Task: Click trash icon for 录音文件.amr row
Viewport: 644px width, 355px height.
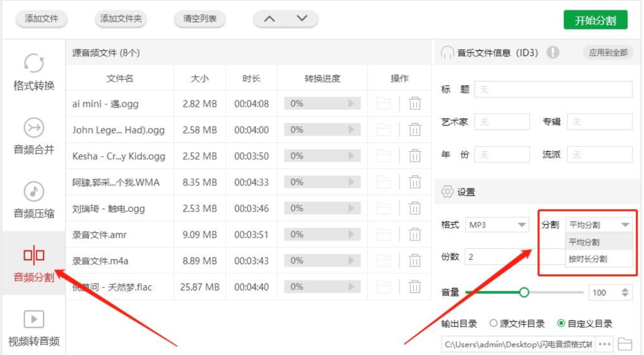Action: point(414,235)
